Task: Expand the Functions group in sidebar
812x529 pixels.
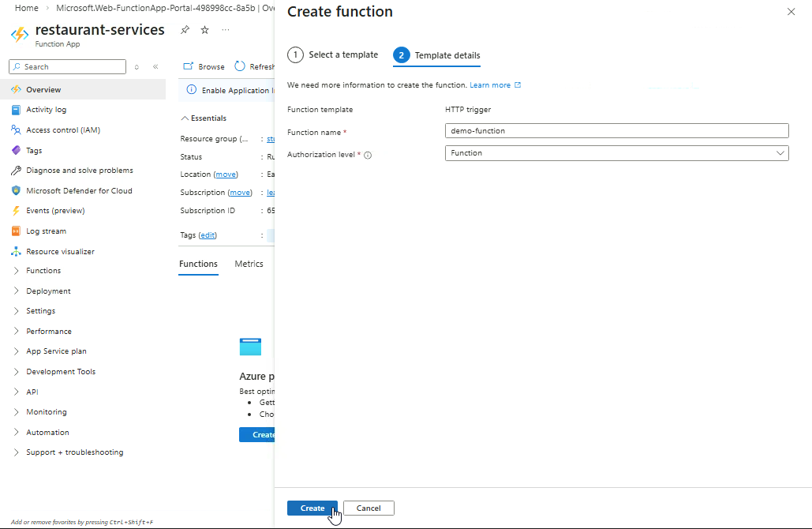Action: [43, 271]
